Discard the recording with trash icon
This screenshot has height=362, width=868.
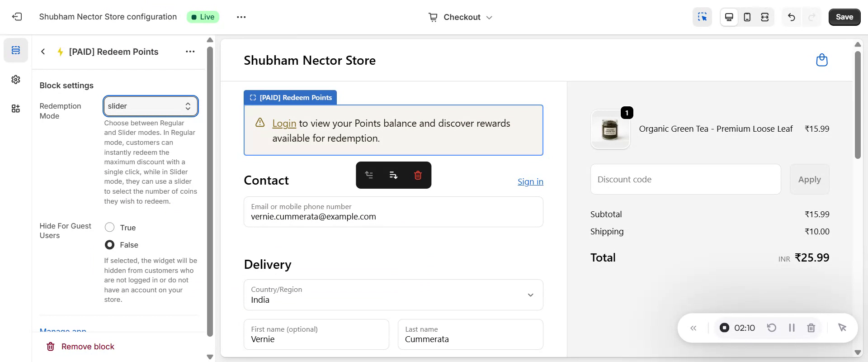click(811, 328)
